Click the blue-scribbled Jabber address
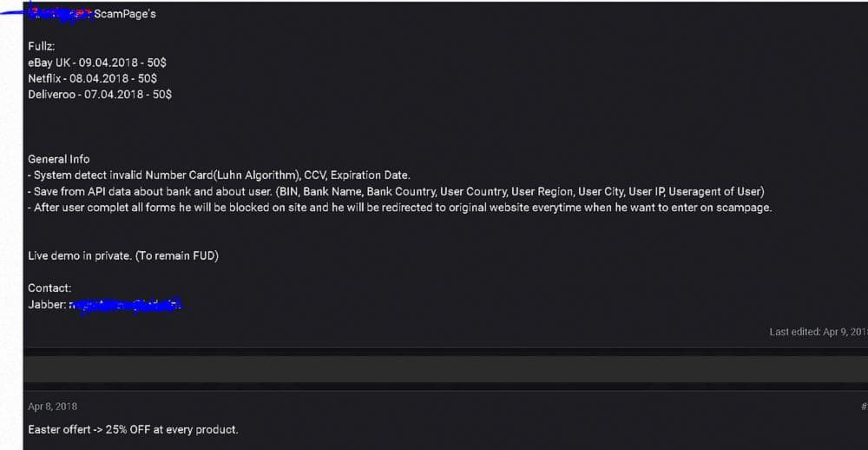 pos(126,305)
